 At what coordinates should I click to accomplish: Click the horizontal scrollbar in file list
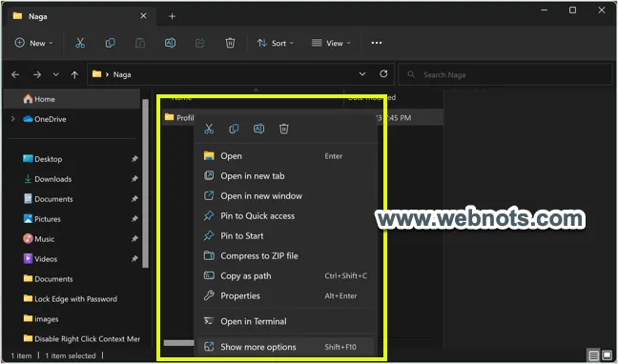[x=179, y=343]
